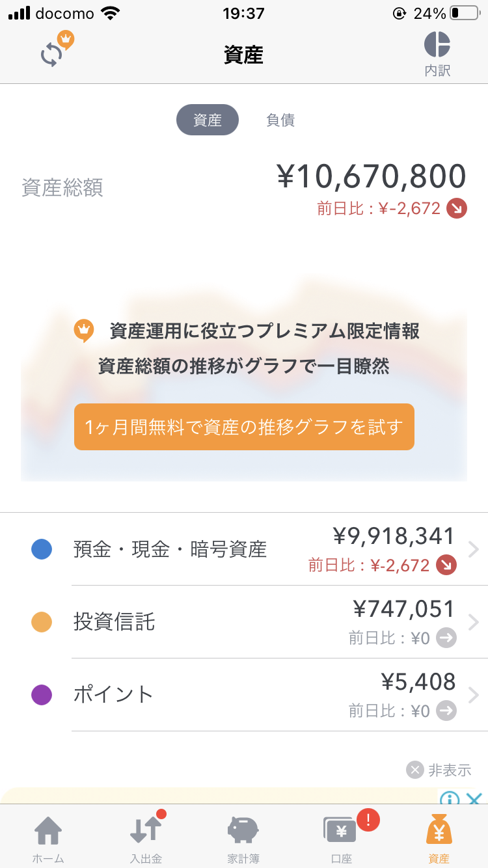
Task: Expand the 預金・現金・暗号資産 row chevron
Action: (x=473, y=550)
